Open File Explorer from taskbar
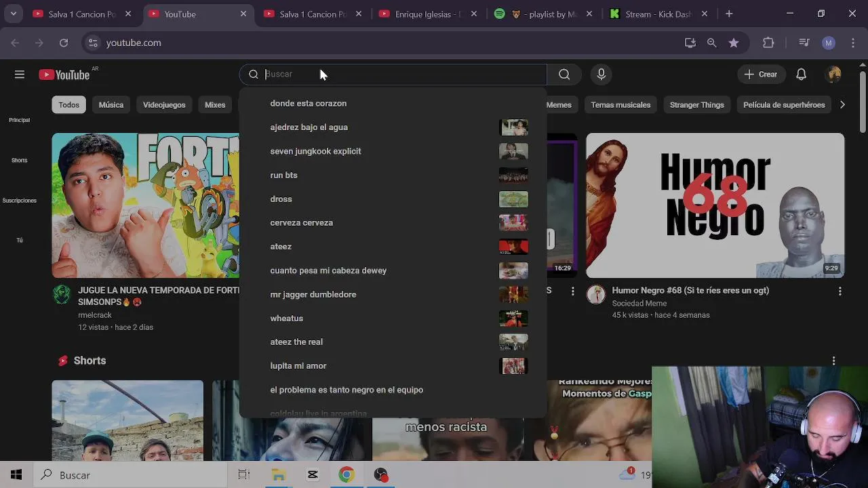Image resolution: width=868 pixels, height=488 pixels. tap(279, 475)
